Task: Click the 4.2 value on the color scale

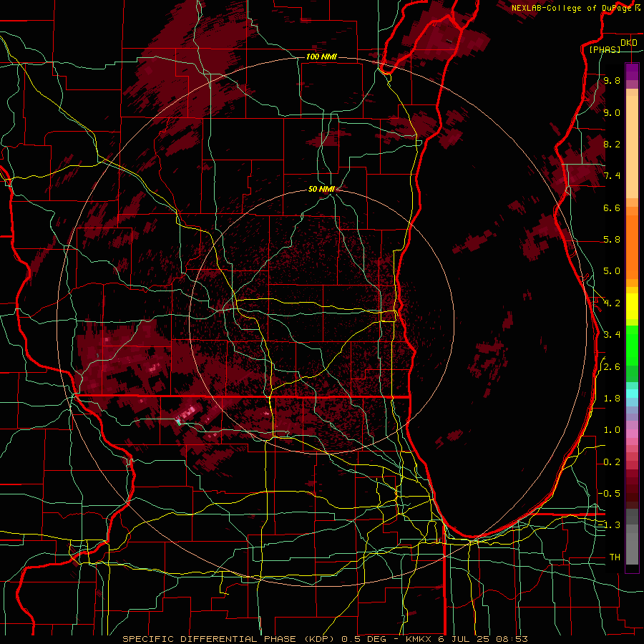Action: click(x=612, y=303)
